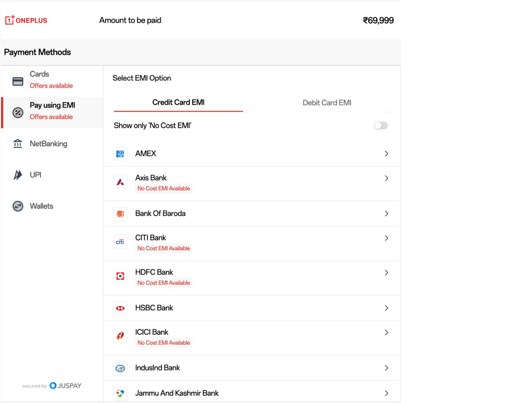Click the CITI Bank logo icon
Image resolution: width=532 pixels, height=403 pixels.
coord(120,242)
